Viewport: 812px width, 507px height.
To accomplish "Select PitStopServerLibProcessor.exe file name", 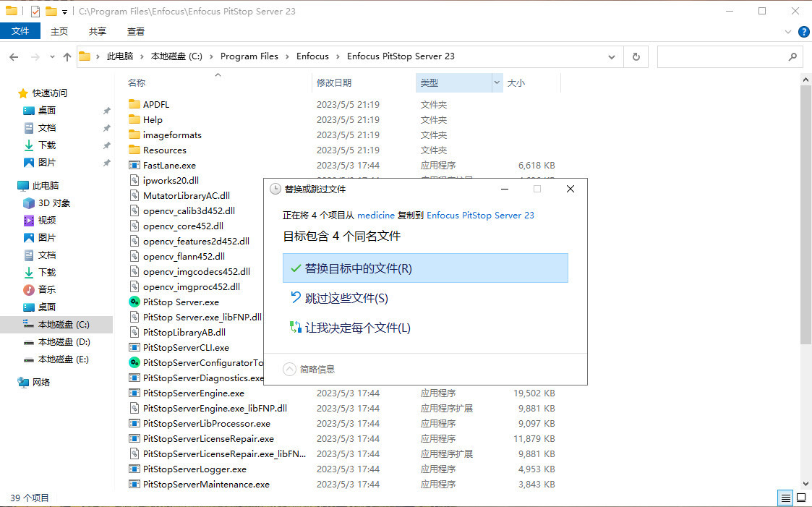I will [x=207, y=424].
